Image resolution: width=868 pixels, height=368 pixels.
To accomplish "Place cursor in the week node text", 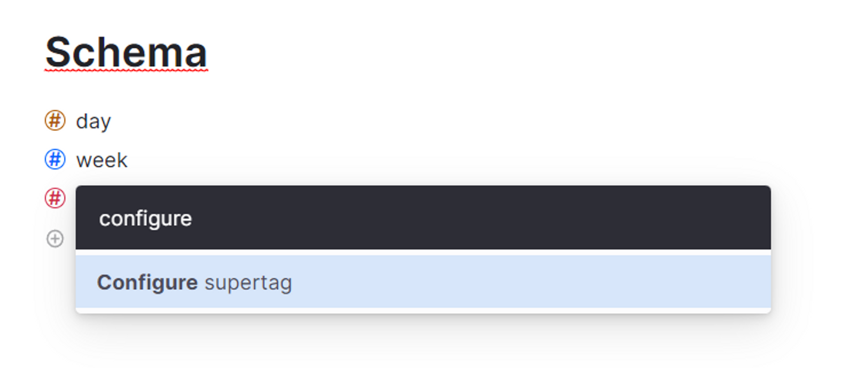I will 102,160.
